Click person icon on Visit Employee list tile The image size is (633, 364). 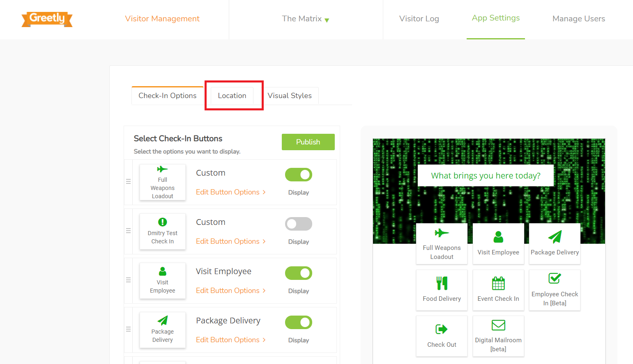pyautogui.click(x=163, y=271)
